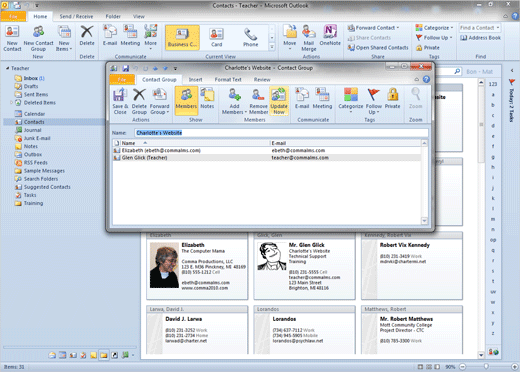The height and width of the screenshot is (372, 520).
Task: Toggle the Members view button
Action: click(x=186, y=100)
